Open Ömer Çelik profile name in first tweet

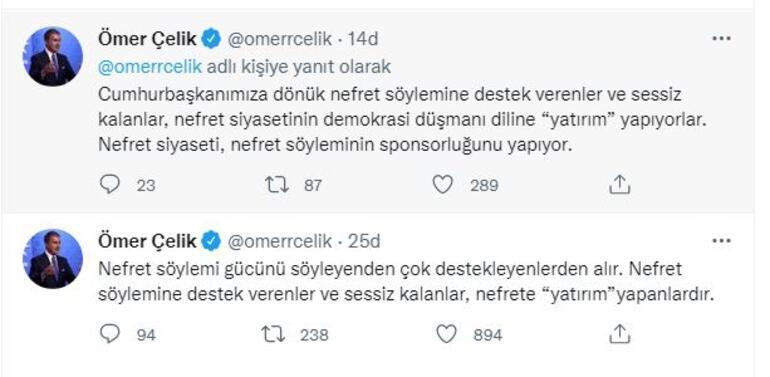(147, 39)
